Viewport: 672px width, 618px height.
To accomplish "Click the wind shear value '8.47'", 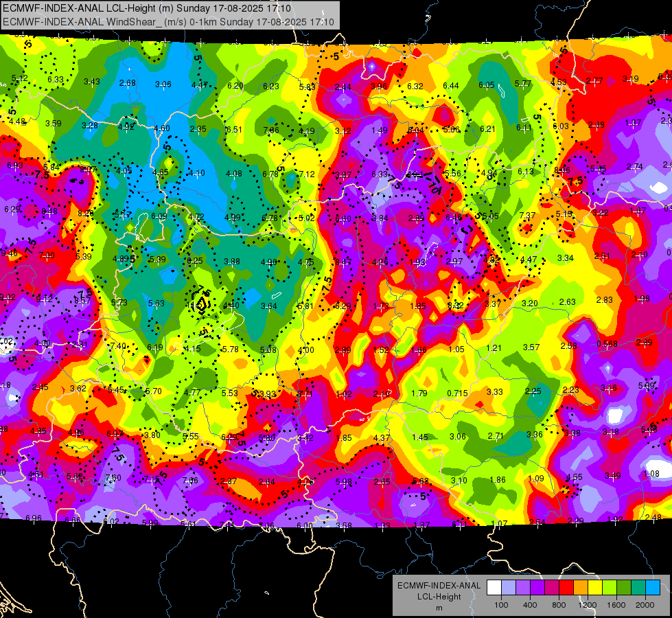I will (x=343, y=262).
